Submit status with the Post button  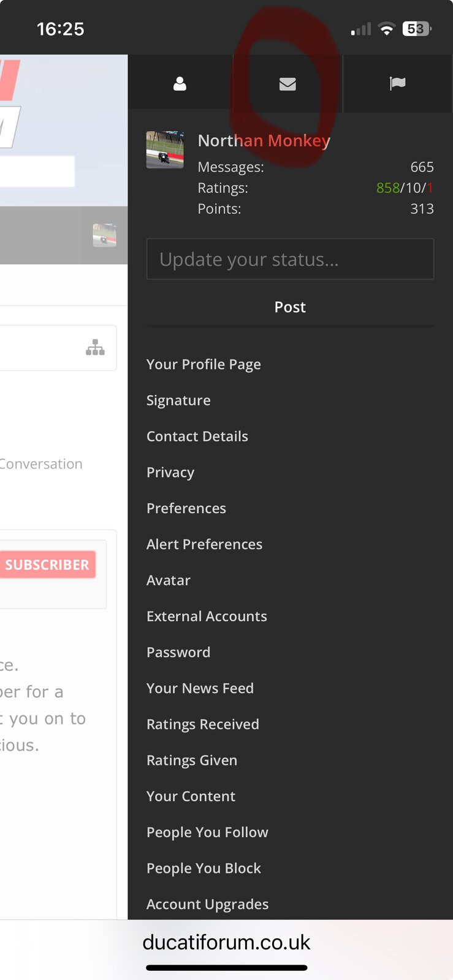tap(290, 307)
